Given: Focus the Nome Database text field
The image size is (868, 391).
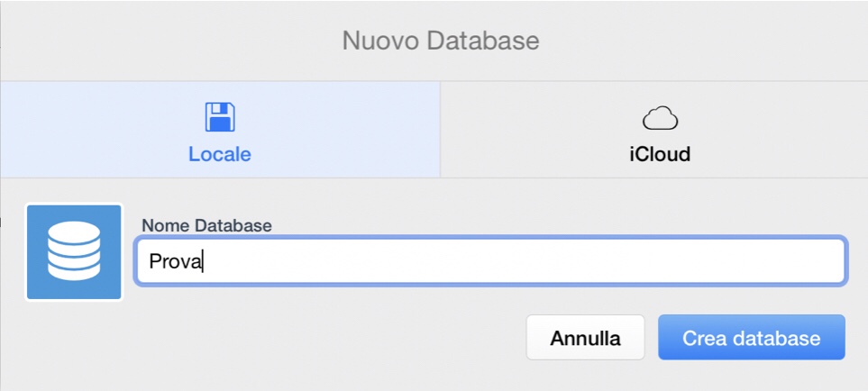Looking at the screenshot, I should [489, 261].
